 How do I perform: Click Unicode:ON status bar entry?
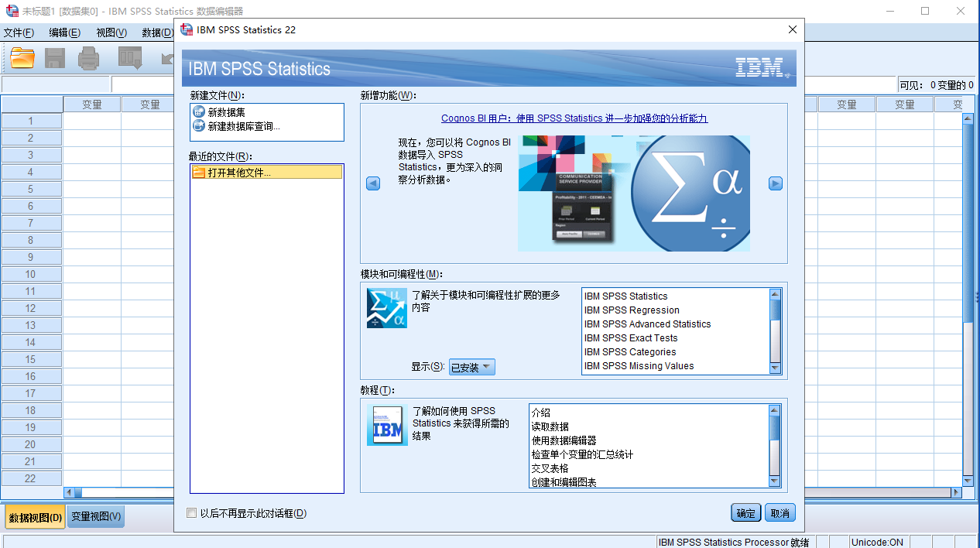tap(877, 542)
